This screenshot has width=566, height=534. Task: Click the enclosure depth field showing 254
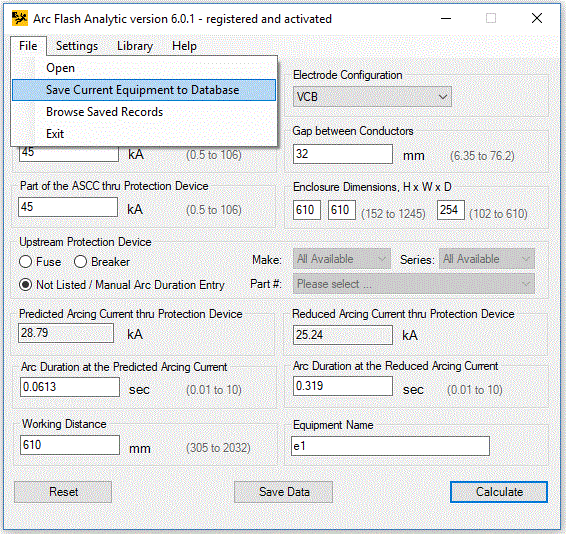click(x=451, y=210)
